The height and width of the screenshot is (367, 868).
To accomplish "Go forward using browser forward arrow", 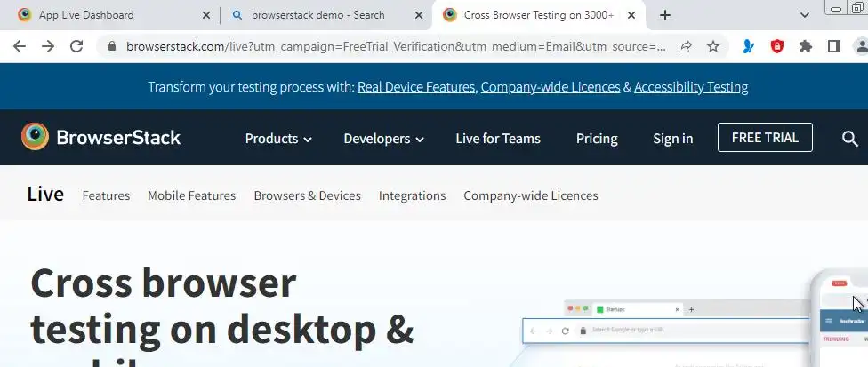I will click(48, 46).
